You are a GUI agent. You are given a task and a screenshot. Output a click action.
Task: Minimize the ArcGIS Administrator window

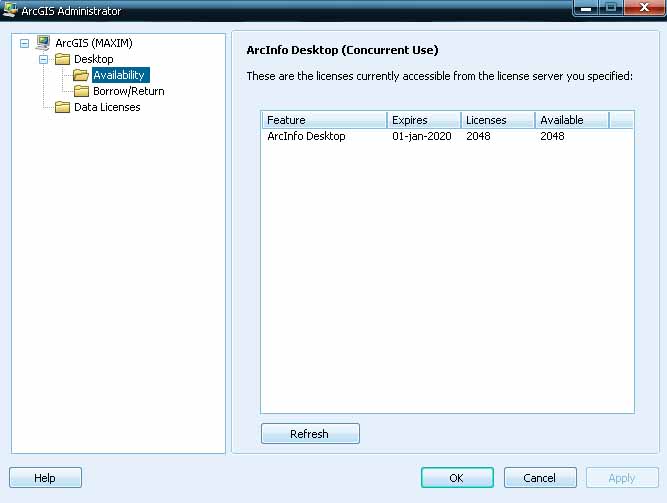(x=586, y=8)
